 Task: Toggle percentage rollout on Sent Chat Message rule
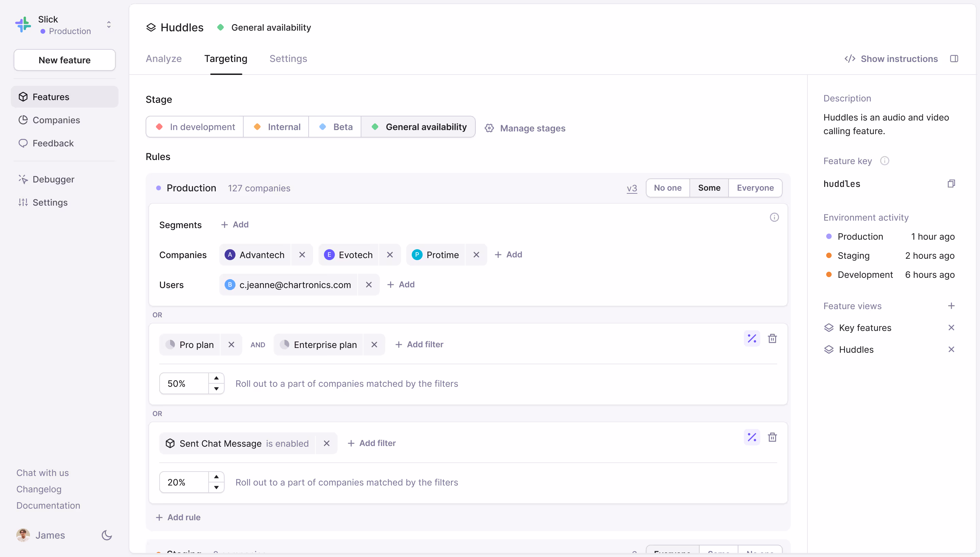[752, 437]
